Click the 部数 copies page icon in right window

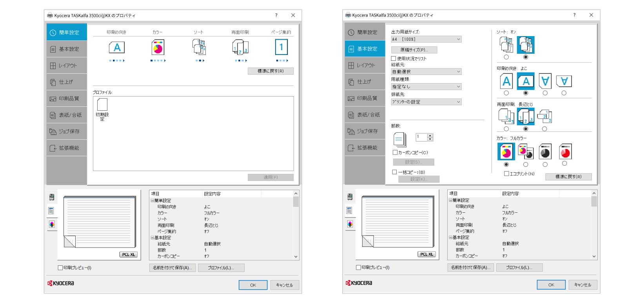pyautogui.click(x=399, y=140)
